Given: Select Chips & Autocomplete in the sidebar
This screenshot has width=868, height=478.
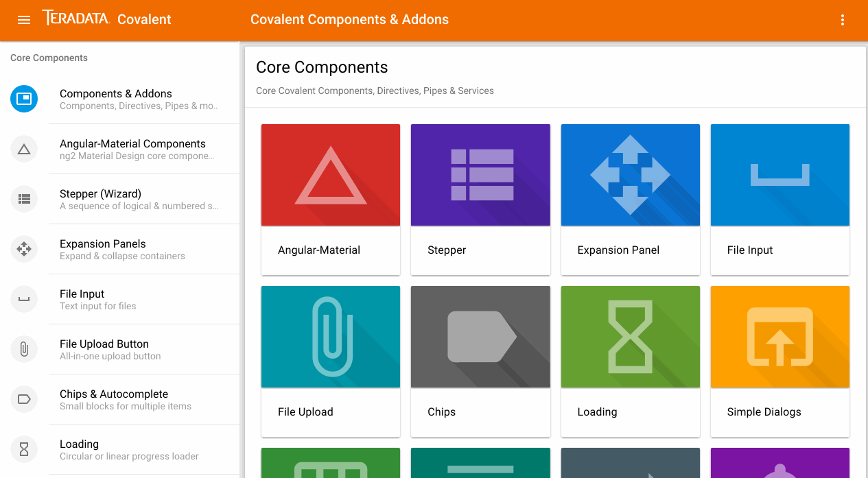Looking at the screenshot, I should [x=120, y=399].
